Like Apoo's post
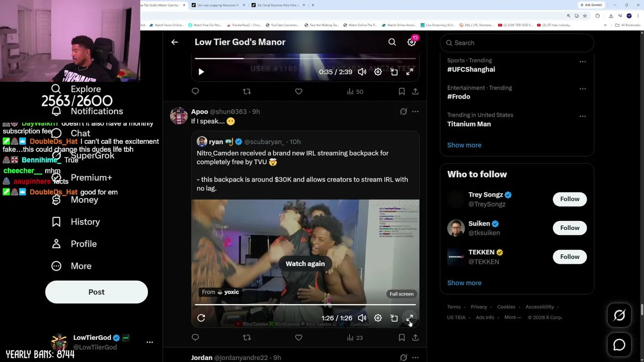 point(298,337)
